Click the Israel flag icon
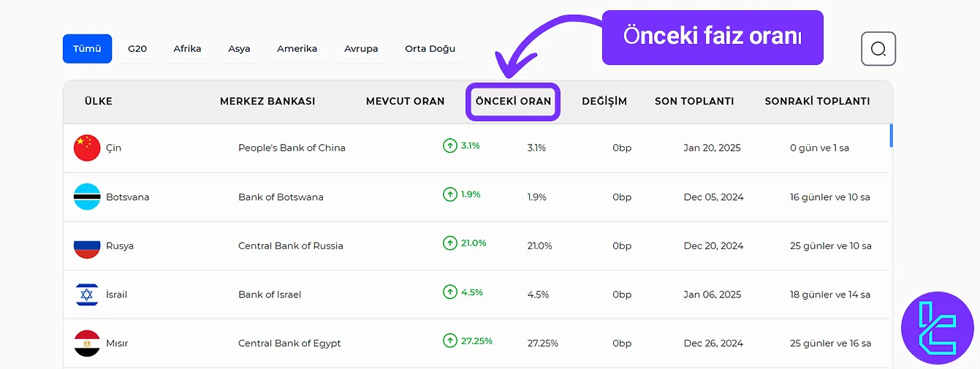The width and height of the screenshot is (980, 369). [87, 294]
